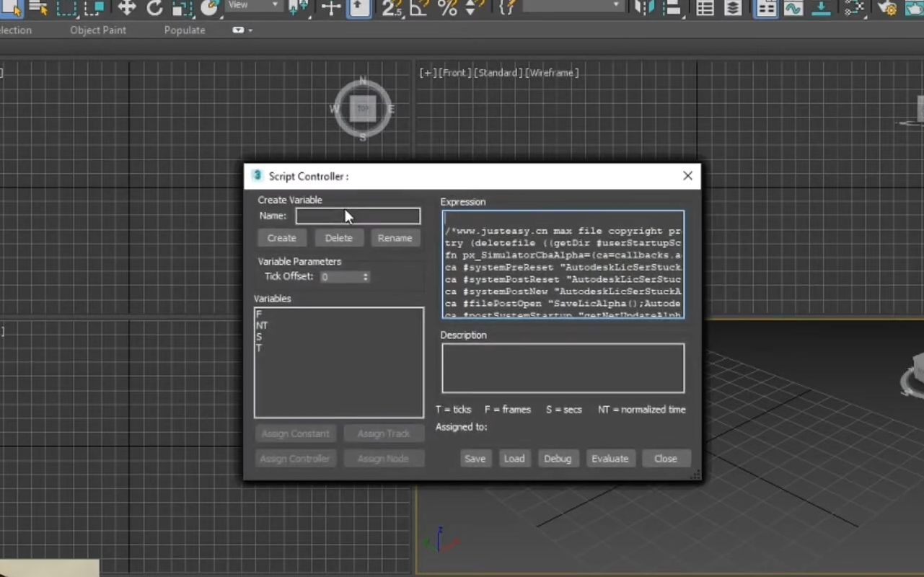Activate Select and Scale tool
The image size is (924, 577).
coord(182,8)
